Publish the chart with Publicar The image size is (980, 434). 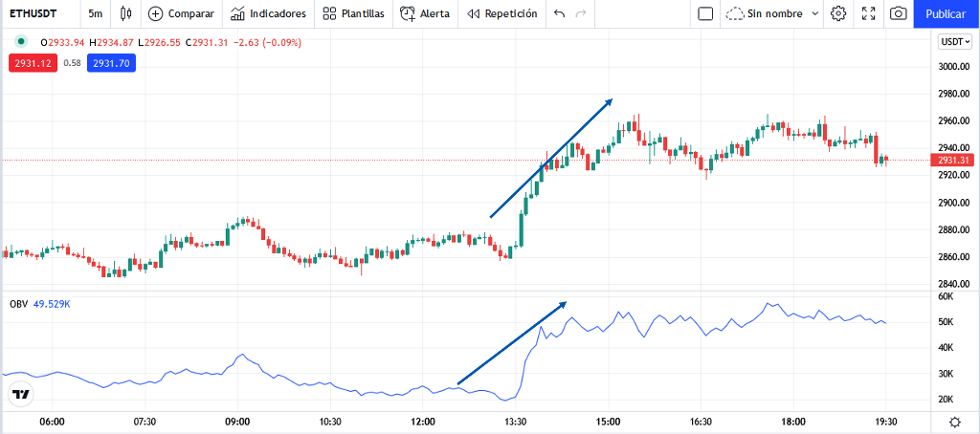pos(947,13)
